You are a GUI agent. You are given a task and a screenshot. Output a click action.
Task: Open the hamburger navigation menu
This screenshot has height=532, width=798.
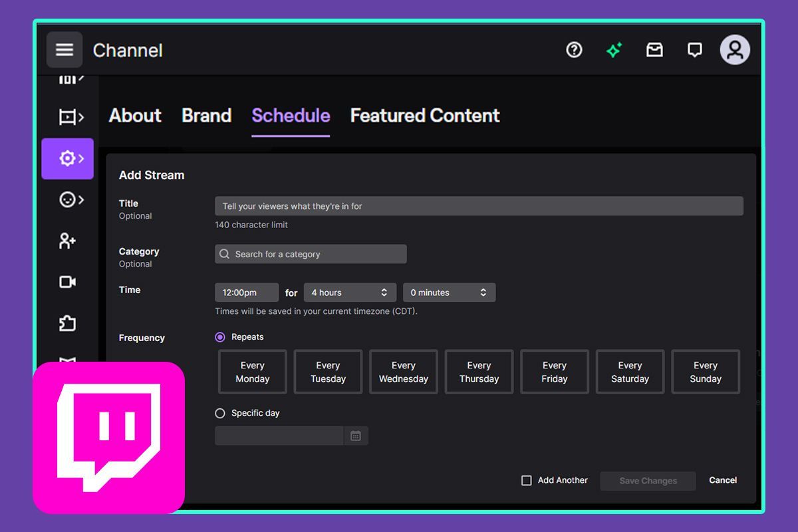pyautogui.click(x=65, y=50)
